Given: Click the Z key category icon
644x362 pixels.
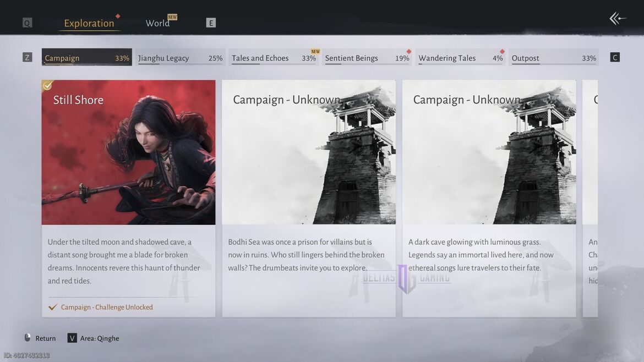Looking at the screenshot, I should pyautogui.click(x=27, y=57).
